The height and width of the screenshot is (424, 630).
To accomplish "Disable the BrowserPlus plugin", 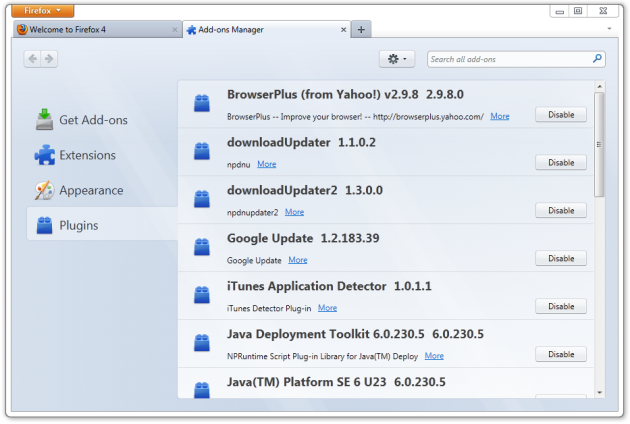I will click(x=561, y=115).
